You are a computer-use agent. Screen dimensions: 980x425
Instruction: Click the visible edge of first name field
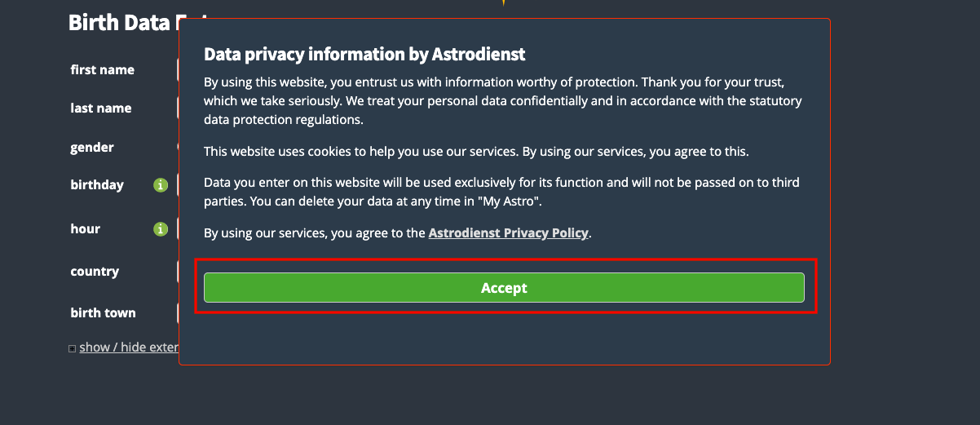(x=178, y=70)
